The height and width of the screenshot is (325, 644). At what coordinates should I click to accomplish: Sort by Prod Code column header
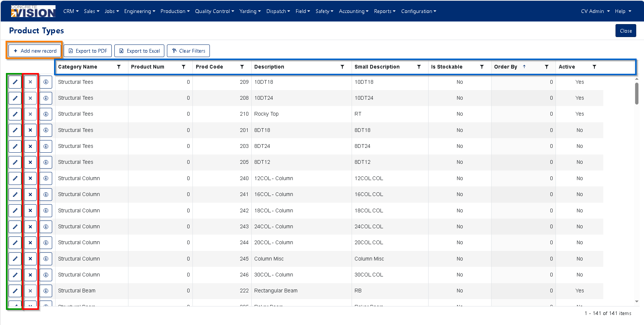209,67
